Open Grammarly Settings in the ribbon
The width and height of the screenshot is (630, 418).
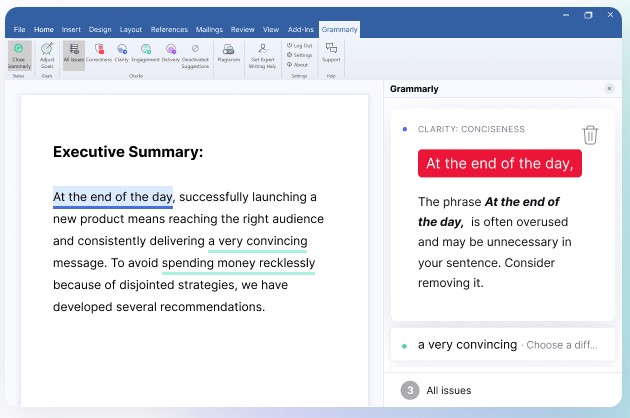(299, 55)
